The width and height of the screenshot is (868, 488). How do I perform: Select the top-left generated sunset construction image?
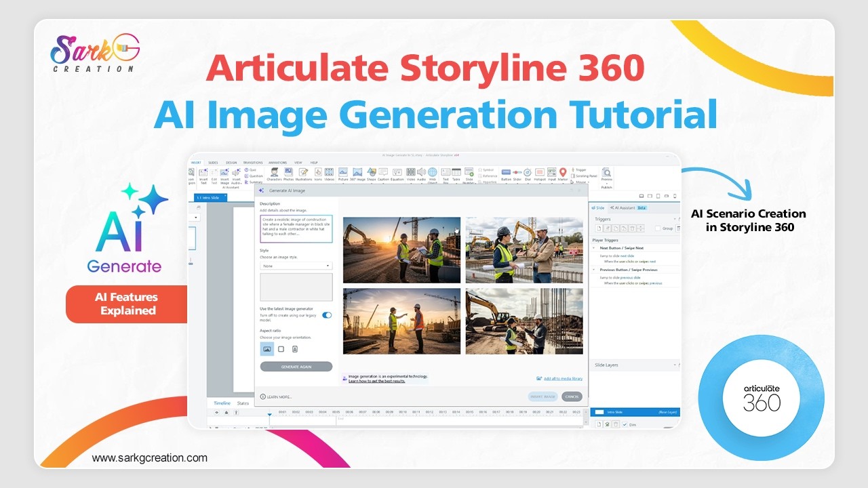(x=401, y=249)
